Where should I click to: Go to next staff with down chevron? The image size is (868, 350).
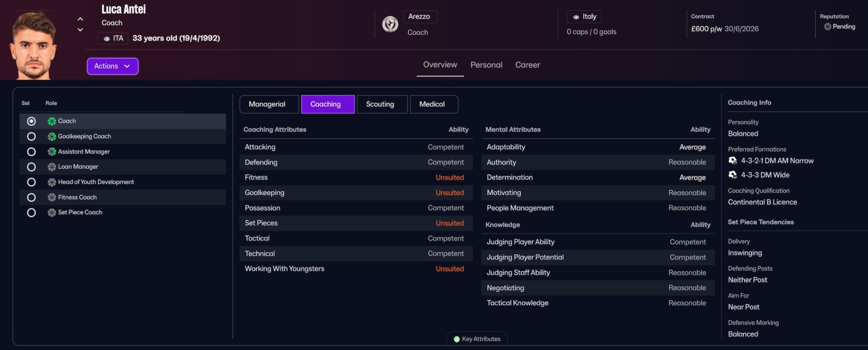[80, 30]
